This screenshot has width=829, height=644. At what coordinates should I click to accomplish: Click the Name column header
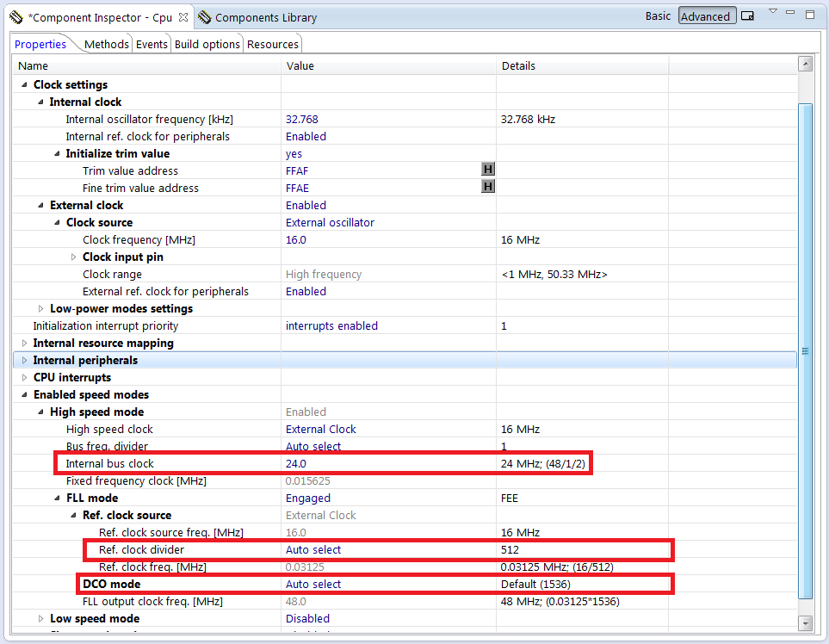[x=147, y=66]
